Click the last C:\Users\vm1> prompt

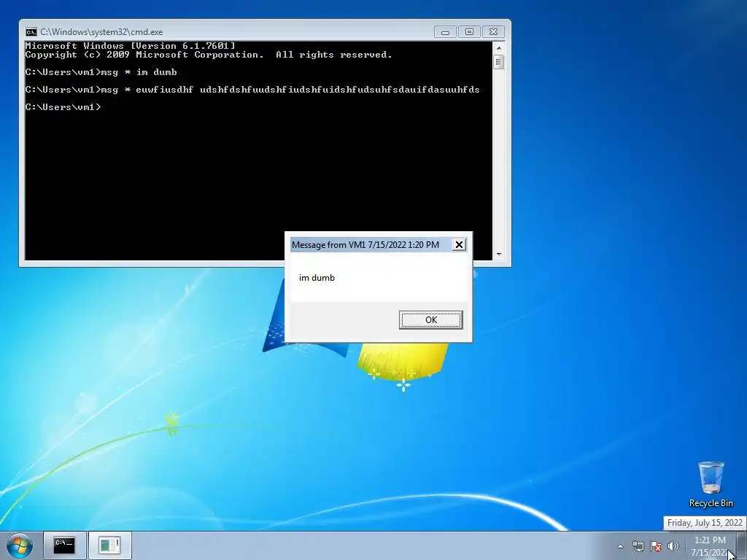(63, 107)
